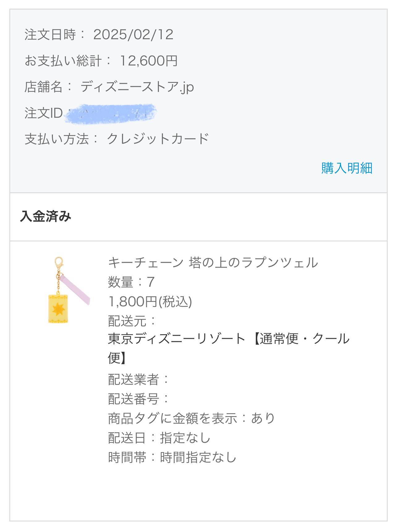
Task: Click the blurred 注文ID value
Action: (110, 114)
